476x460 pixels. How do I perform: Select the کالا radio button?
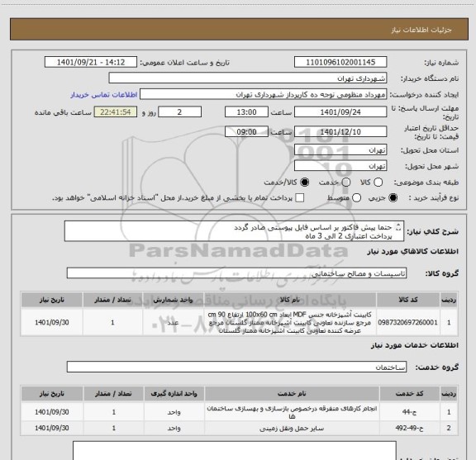(x=378, y=183)
